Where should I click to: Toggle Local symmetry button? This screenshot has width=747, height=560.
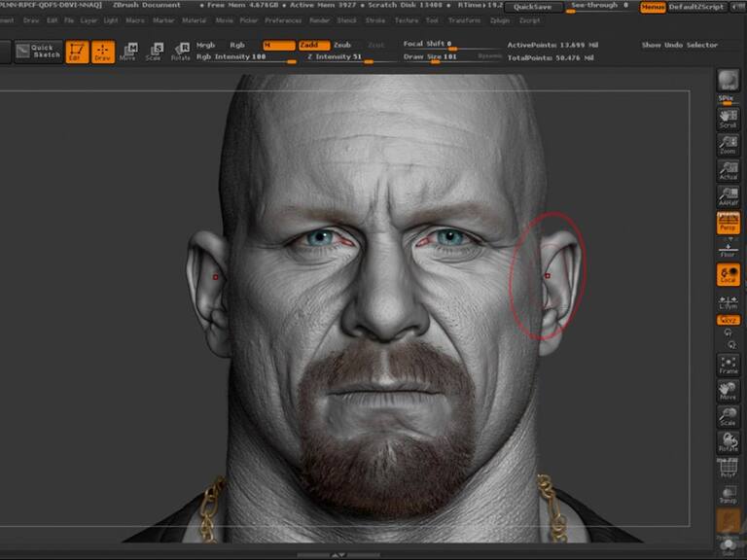(x=728, y=275)
